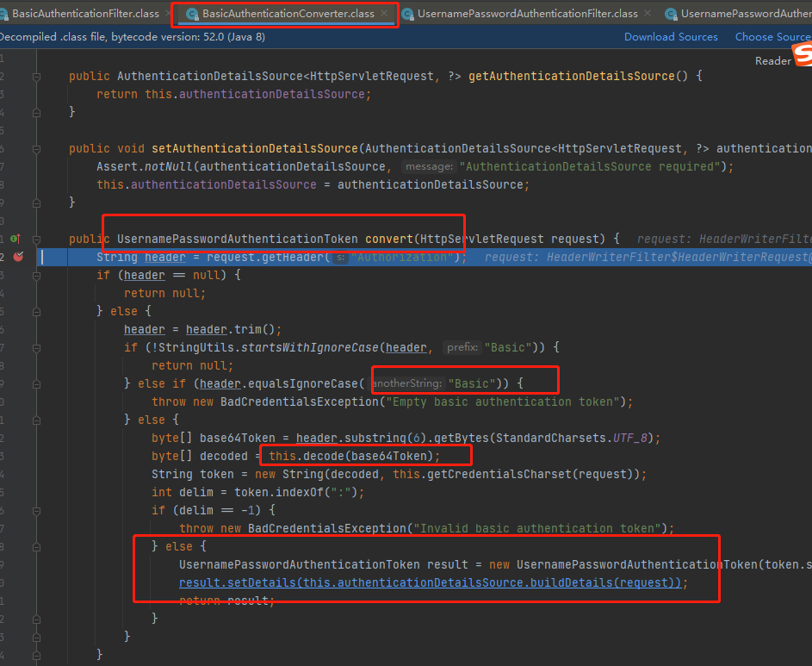Collapse the convert method fold

point(36,240)
